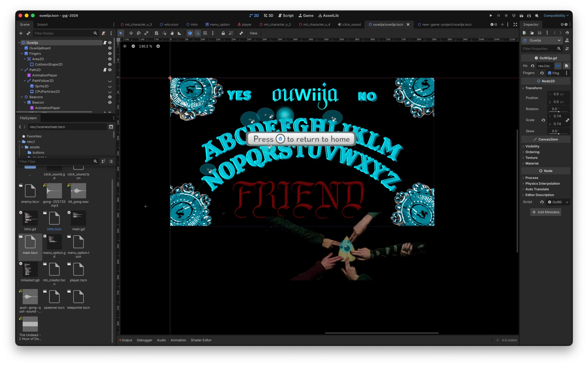Open the View menu in the viewport toolbar
Image resolution: width=588 pixels, height=366 pixels.
point(253,33)
